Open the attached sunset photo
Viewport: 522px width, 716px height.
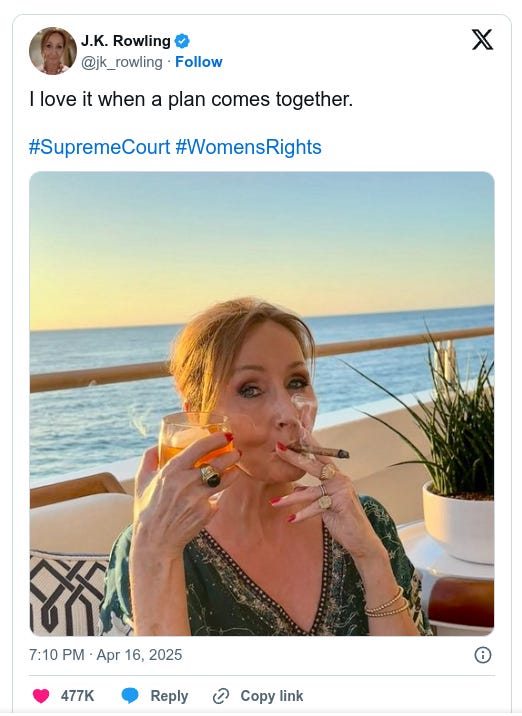[x=262, y=404]
